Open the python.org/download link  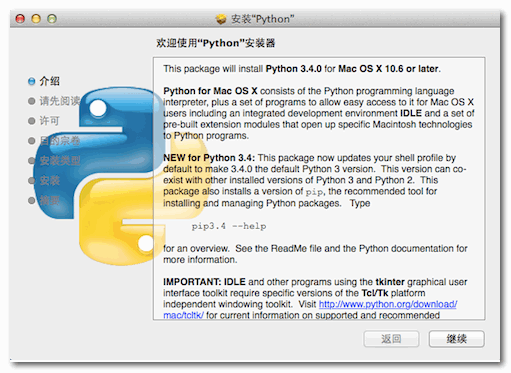(388, 304)
